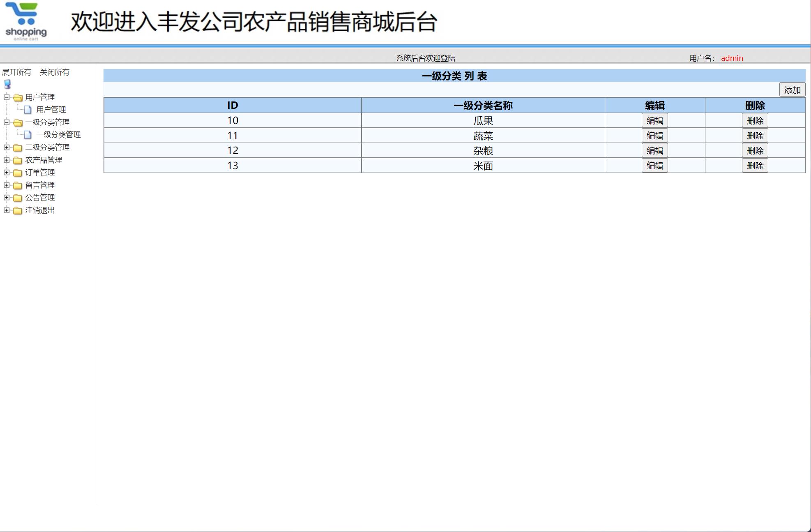The height and width of the screenshot is (532, 811).
Task: Select 一级分类管理 child item in tree
Action: coord(60,134)
